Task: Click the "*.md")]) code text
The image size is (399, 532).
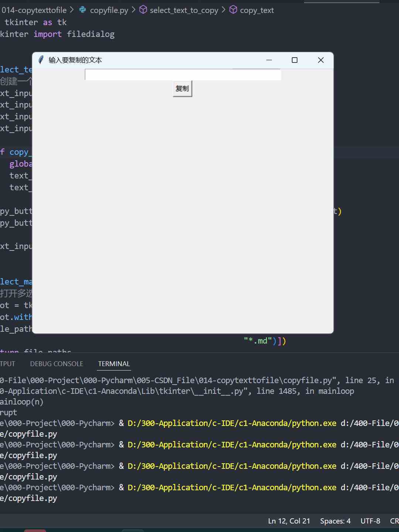Action: [x=265, y=341]
